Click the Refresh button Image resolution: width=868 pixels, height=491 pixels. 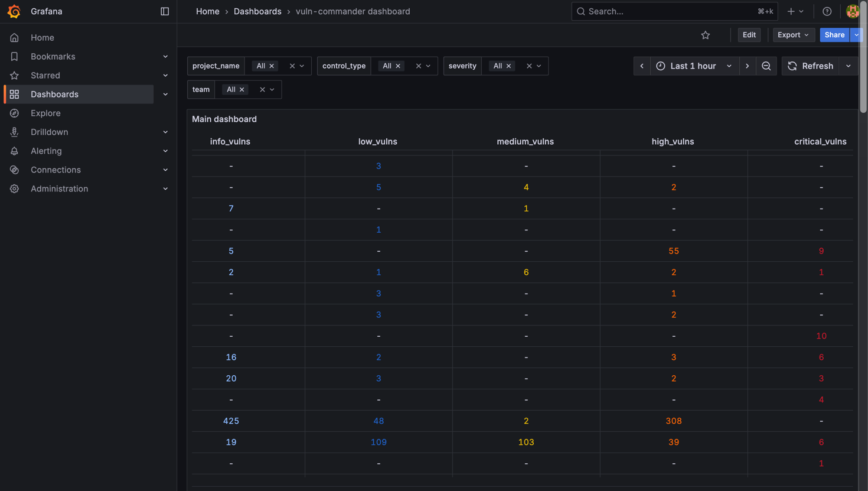click(811, 66)
